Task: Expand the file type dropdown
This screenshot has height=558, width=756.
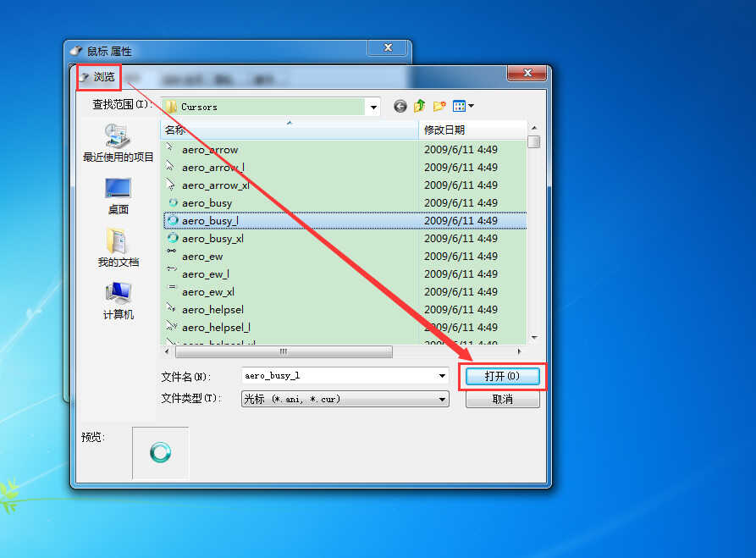Action: [442, 400]
